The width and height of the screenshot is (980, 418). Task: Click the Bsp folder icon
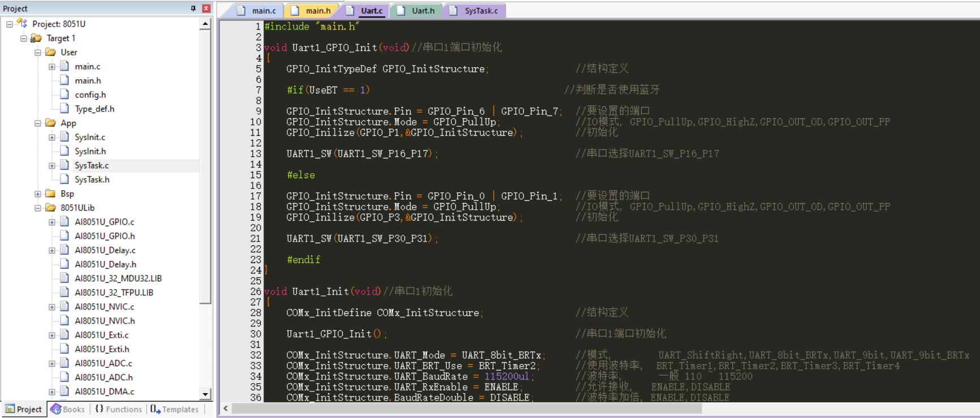(51, 193)
